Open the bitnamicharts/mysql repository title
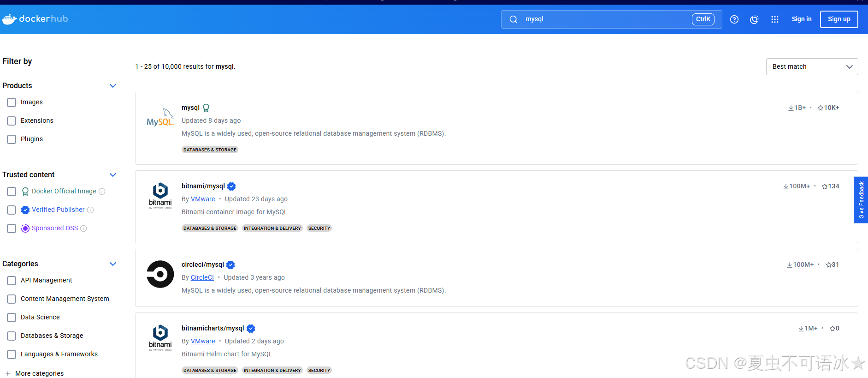This screenshot has width=868, height=378. pyautogui.click(x=213, y=329)
